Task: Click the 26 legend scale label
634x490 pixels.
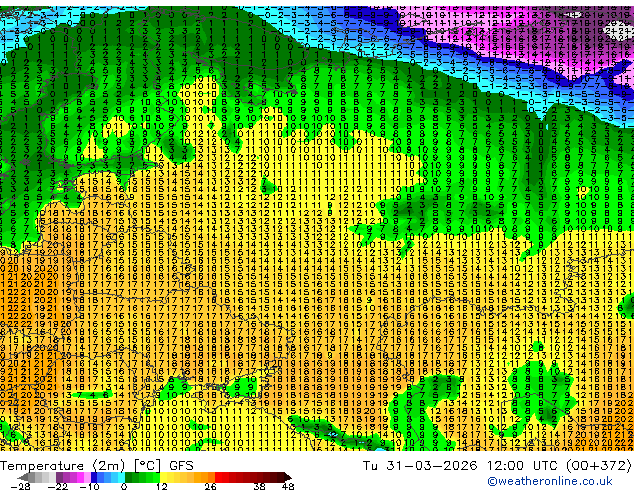Action: coord(210,486)
